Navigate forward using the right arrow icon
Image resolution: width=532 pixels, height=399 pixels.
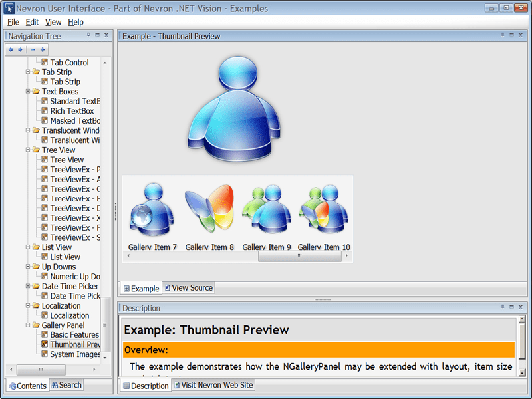pyautogui.click(x=20, y=49)
